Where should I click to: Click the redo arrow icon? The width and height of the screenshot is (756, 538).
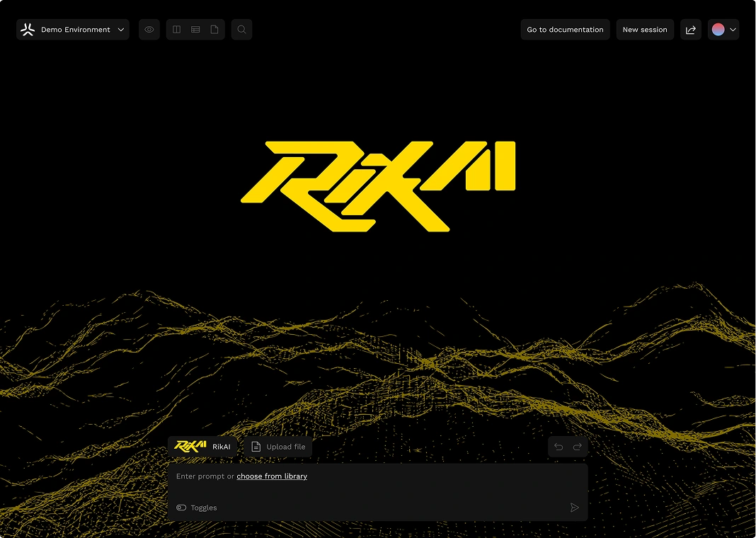click(577, 447)
